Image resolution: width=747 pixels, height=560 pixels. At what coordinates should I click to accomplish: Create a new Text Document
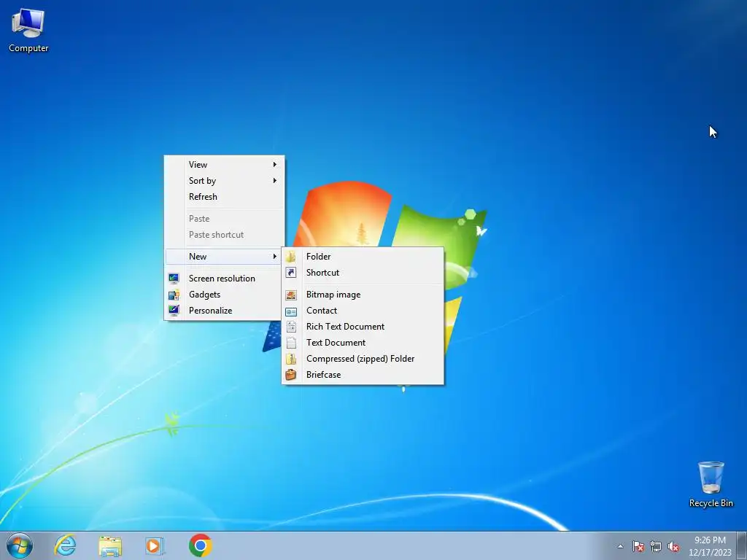tap(363, 343)
